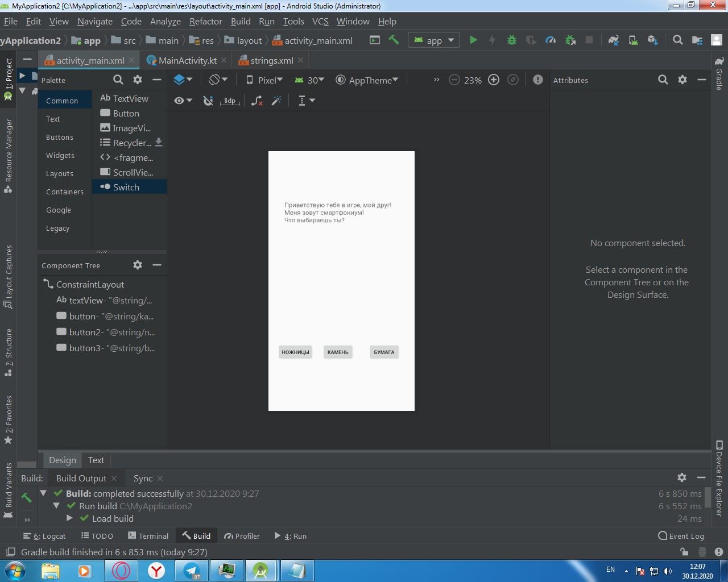Switch to the Text editor tab
Image resolution: width=728 pixels, height=582 pixels.
pyautogui.click(x=96, y=460)
